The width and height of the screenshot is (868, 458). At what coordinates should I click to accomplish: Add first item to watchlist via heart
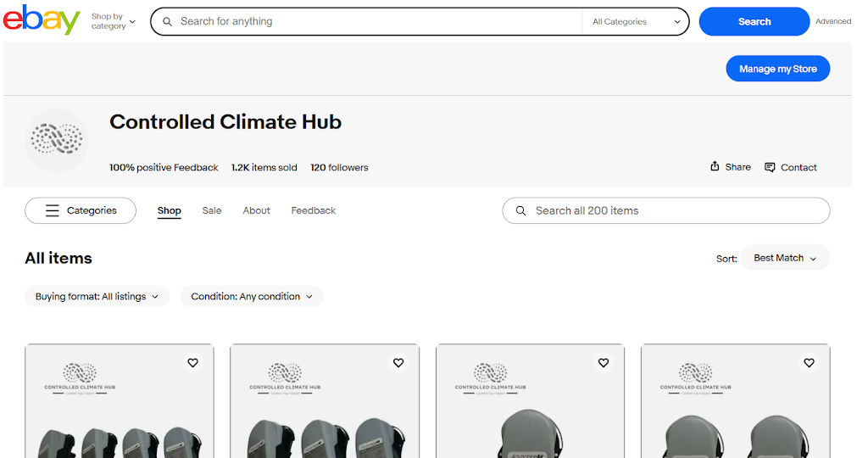click(192, 363)
